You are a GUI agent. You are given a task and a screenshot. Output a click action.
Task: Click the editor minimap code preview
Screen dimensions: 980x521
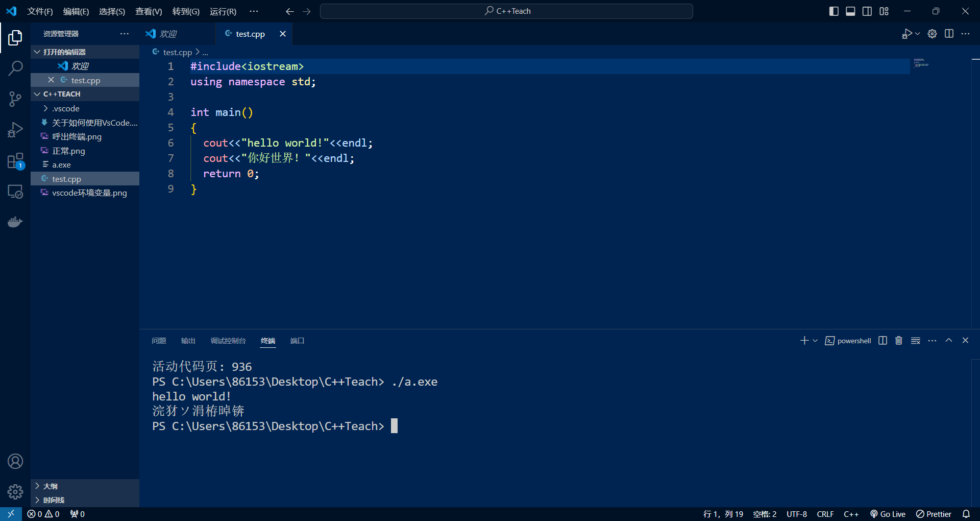tap(921, 63)
